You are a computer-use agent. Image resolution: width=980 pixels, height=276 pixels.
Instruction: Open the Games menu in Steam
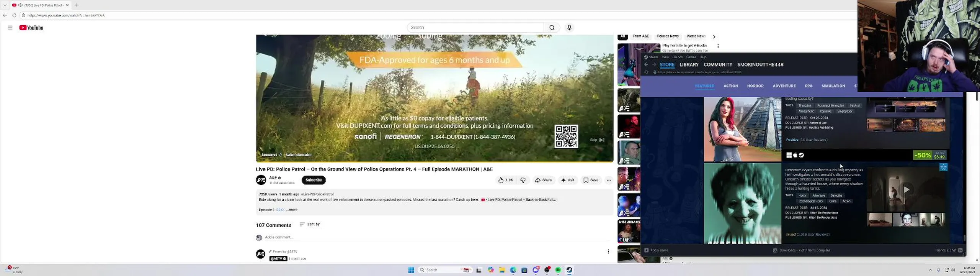click(691, 57)
